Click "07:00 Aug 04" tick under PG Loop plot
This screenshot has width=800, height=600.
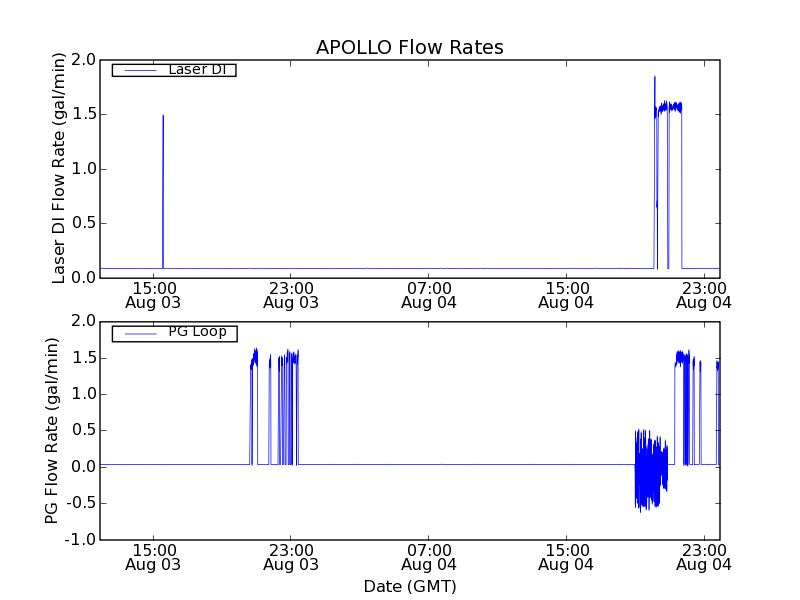pos(429,558)
